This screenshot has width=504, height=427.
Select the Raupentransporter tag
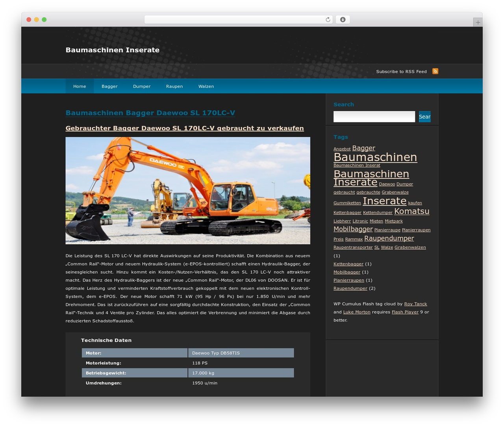tap(353, 247)
